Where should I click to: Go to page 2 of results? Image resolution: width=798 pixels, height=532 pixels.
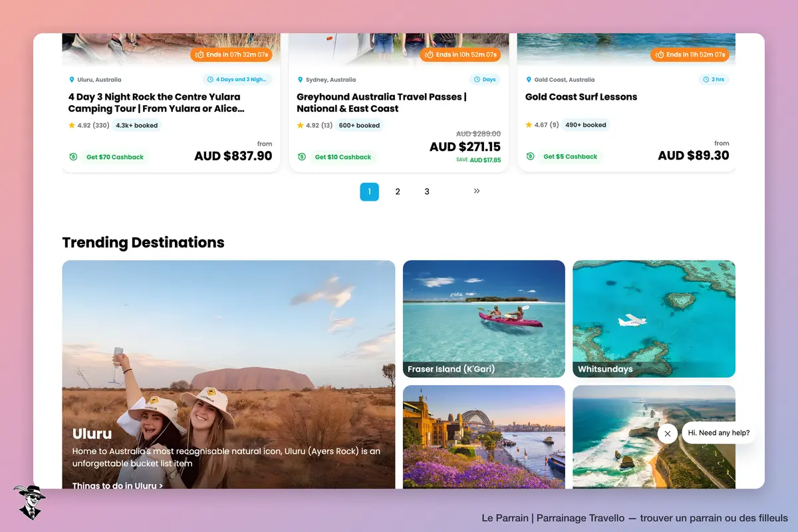point(398,192)
